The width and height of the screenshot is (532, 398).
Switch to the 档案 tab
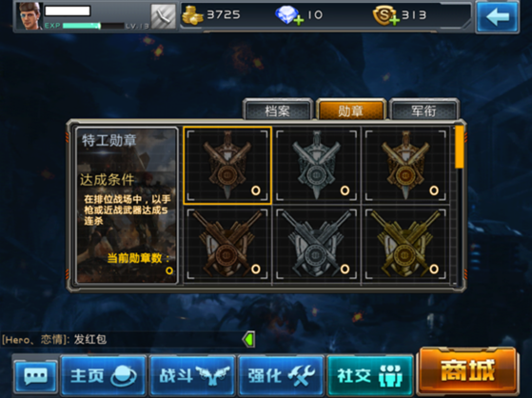(x=278, y=110)
